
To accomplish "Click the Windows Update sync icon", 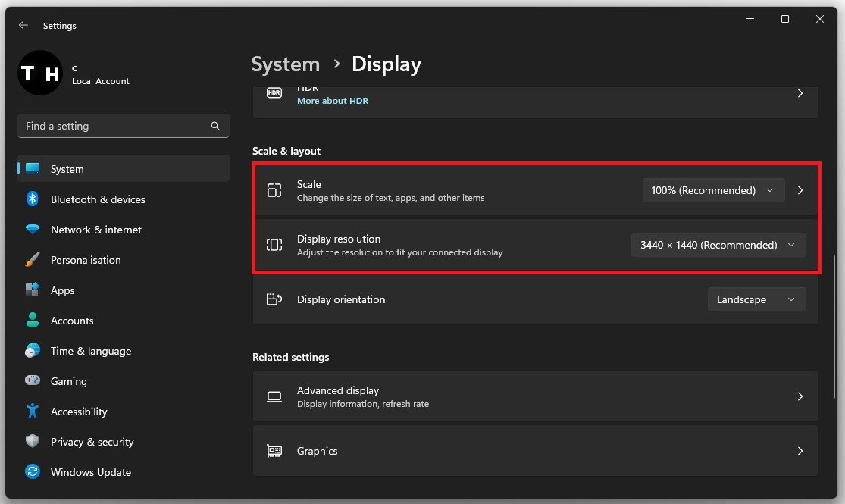I will pyautogui.click(x=33, y=472).
